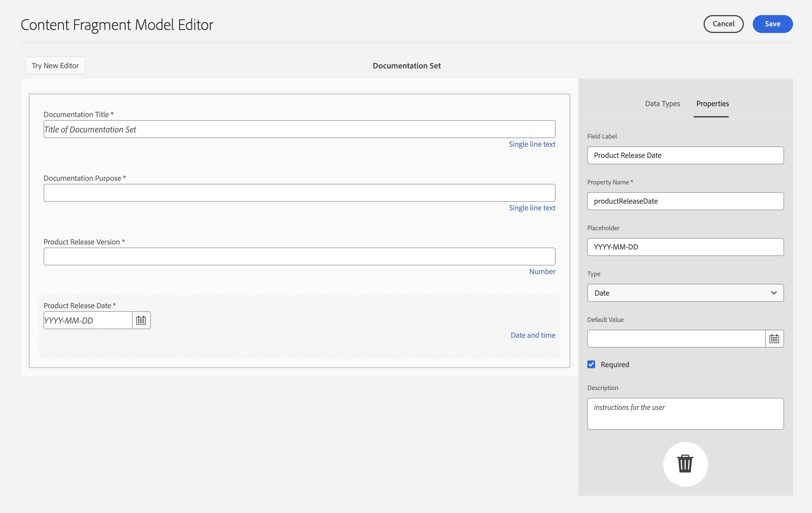Image resolution: width=812 pixels, height=513 pixels.
Task: Switch to the Data Types tab
Action: pyautogui.click(x=662, y=104)
